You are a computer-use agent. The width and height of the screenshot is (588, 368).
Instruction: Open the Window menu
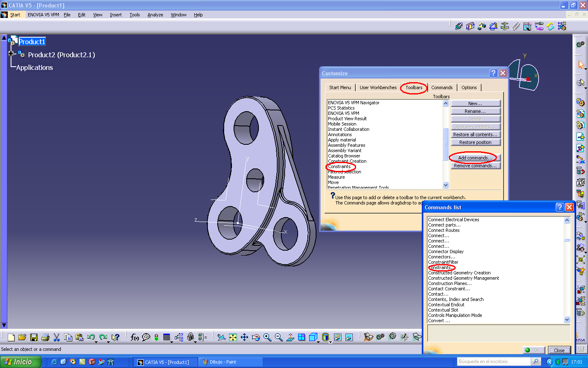178,15
